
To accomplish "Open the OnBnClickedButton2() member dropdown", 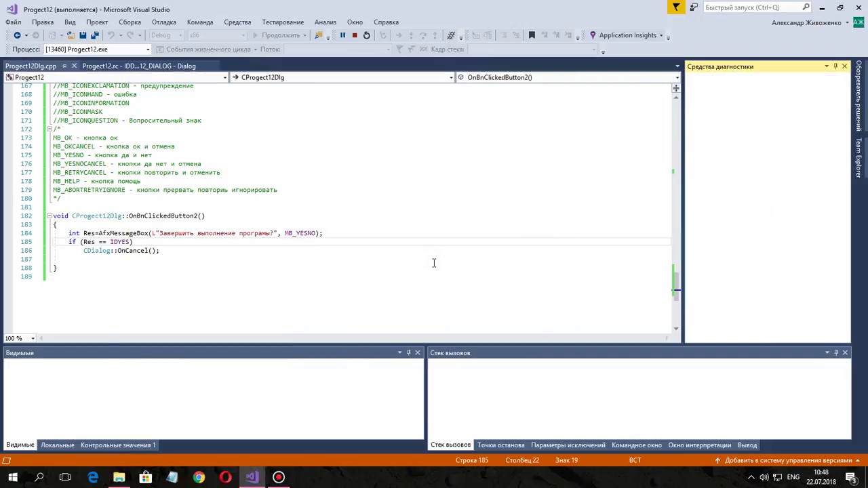I will point(676,77).
